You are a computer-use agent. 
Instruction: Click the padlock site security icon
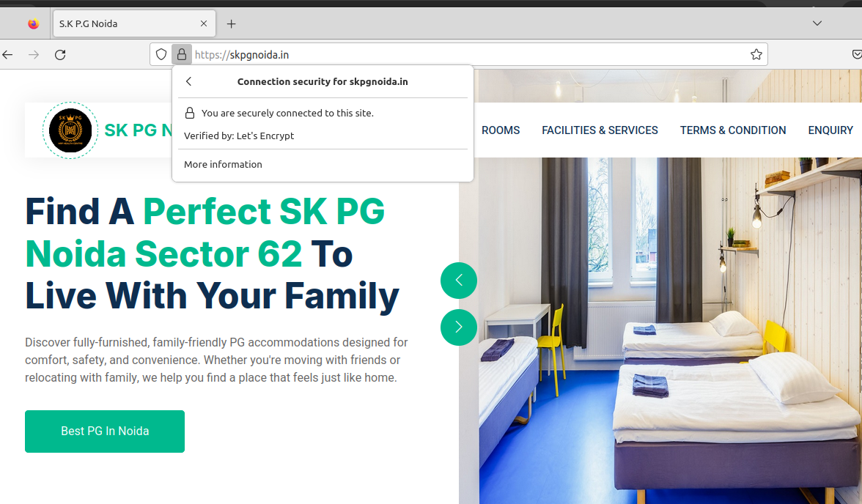point(182,55)
